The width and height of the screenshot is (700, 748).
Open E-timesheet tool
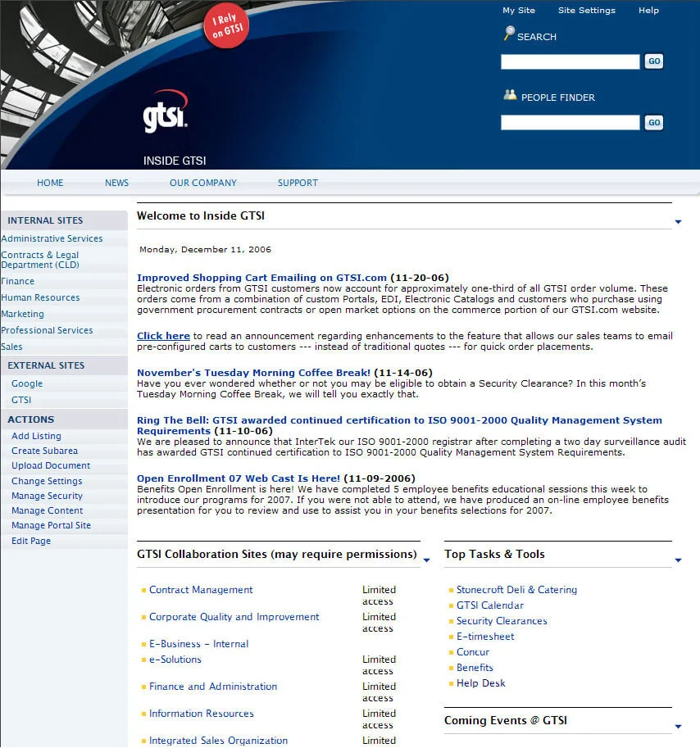tap(485, 637)
